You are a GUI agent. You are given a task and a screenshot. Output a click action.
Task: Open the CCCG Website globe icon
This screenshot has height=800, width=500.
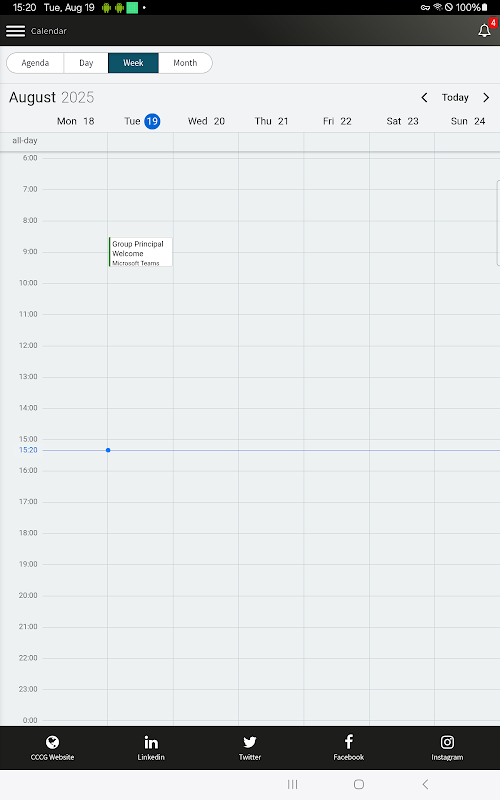point(52,742)
